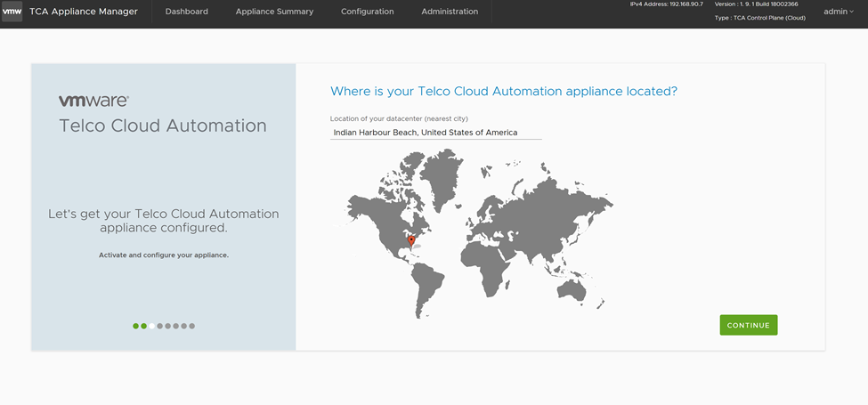
Task: Click the TCA Appliance Manager title
Action: coord(84,11)
